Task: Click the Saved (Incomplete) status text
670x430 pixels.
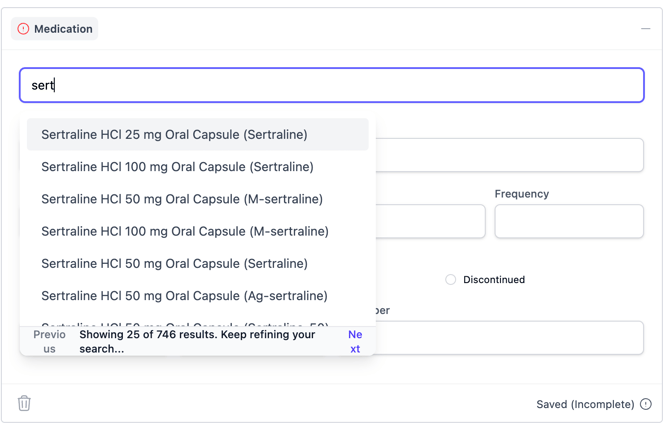Action: 585,404
